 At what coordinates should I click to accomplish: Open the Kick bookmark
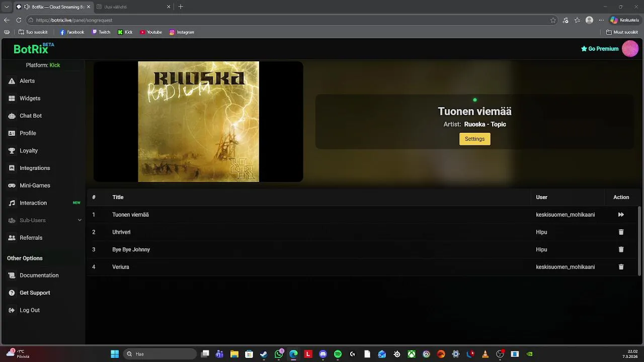point(125,32)
